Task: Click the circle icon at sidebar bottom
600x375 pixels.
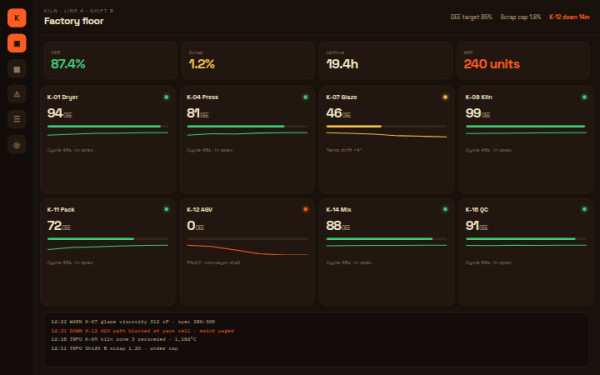Action: [17, 145]
